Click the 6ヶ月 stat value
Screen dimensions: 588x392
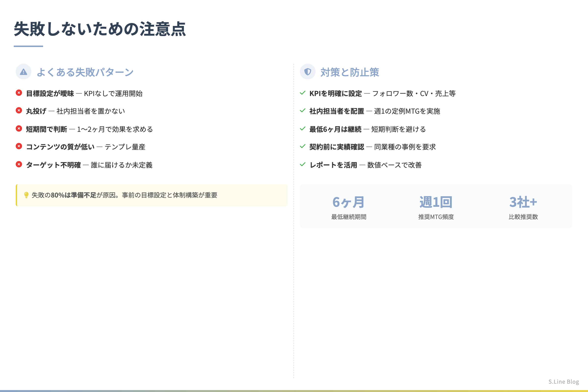point(348,202)
